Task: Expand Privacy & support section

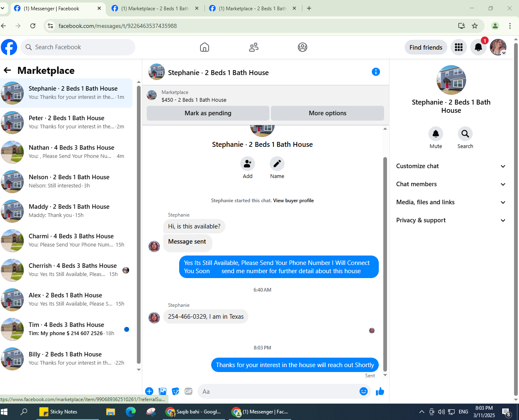Action: [451, 220]
